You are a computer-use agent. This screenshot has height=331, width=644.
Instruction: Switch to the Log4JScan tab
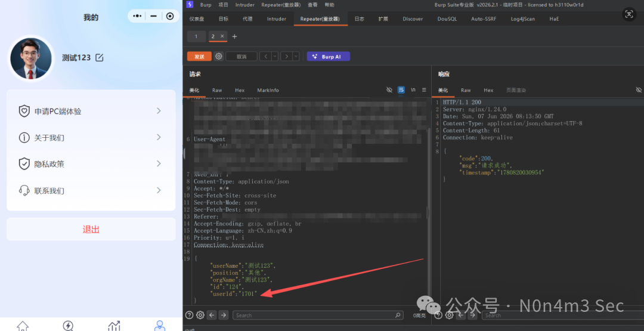523,19
